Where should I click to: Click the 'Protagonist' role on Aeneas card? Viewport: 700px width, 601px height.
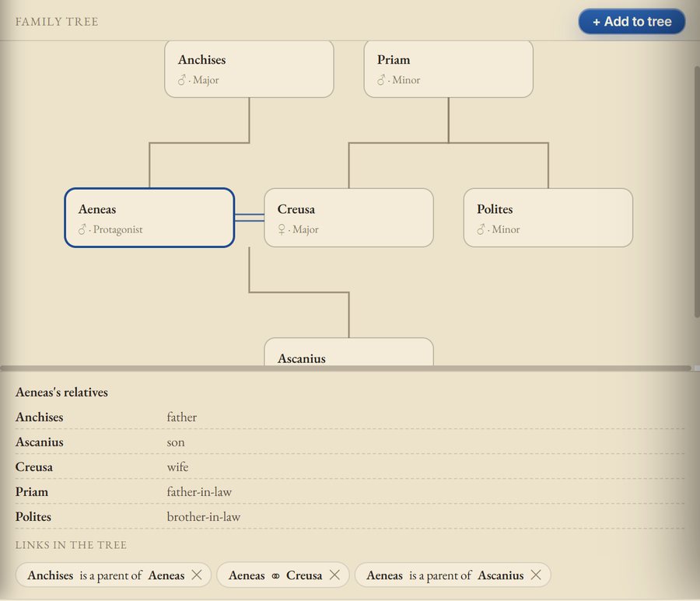coord(118,229)
